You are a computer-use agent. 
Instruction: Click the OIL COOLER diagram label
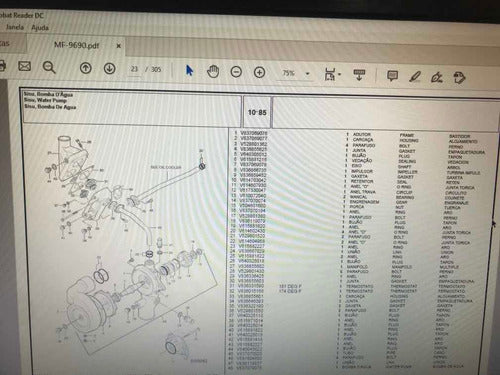166,167
